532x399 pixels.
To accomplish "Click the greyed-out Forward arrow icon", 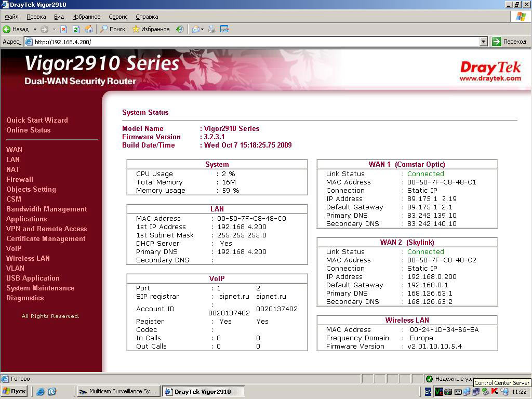I will [x=45, y=29].
